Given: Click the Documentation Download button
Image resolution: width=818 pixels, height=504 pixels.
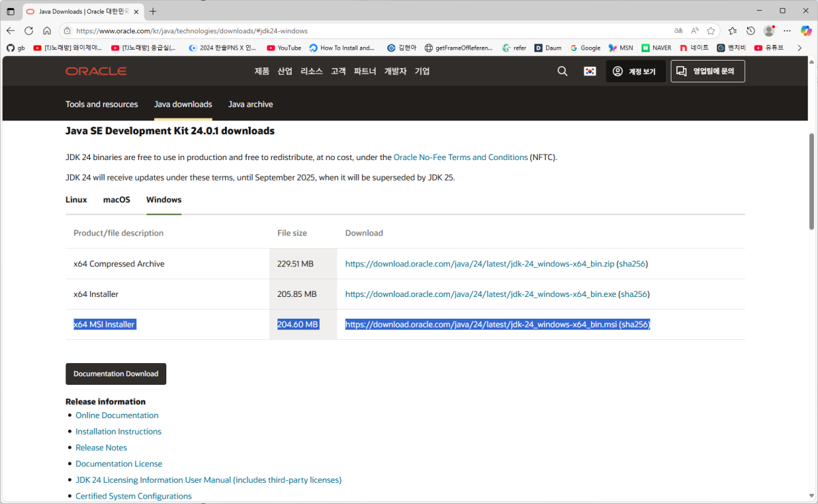Looking at the screenshot, I should (x=116, y=374).
